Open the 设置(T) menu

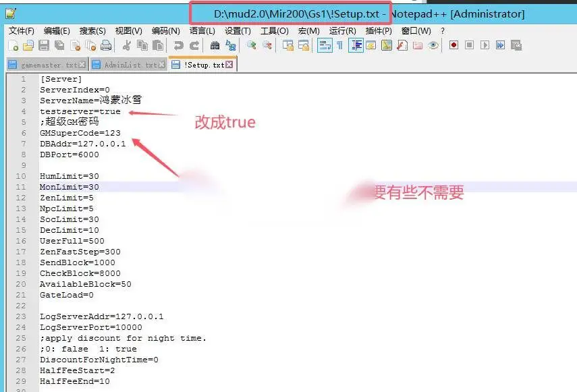coord(238,31)
